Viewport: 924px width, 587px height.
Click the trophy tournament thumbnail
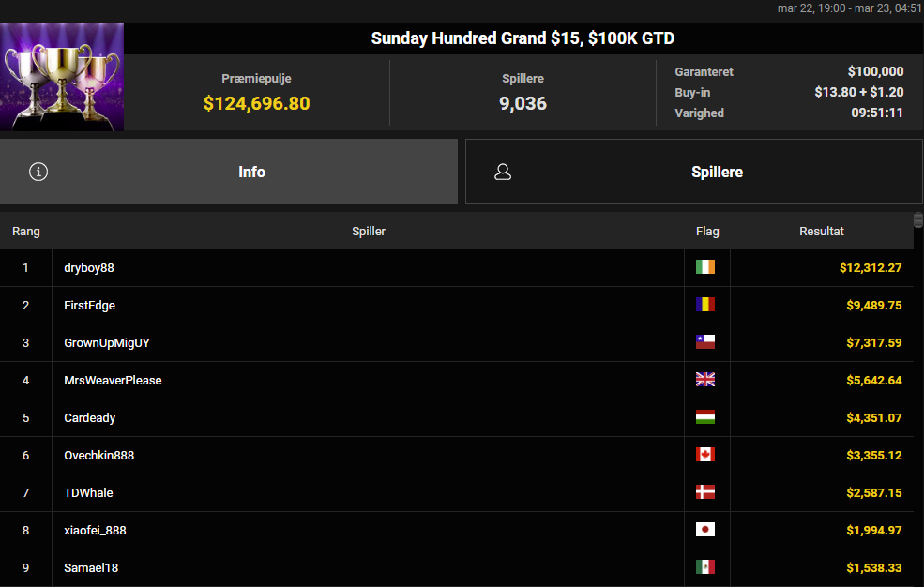[x=62, y=76]
